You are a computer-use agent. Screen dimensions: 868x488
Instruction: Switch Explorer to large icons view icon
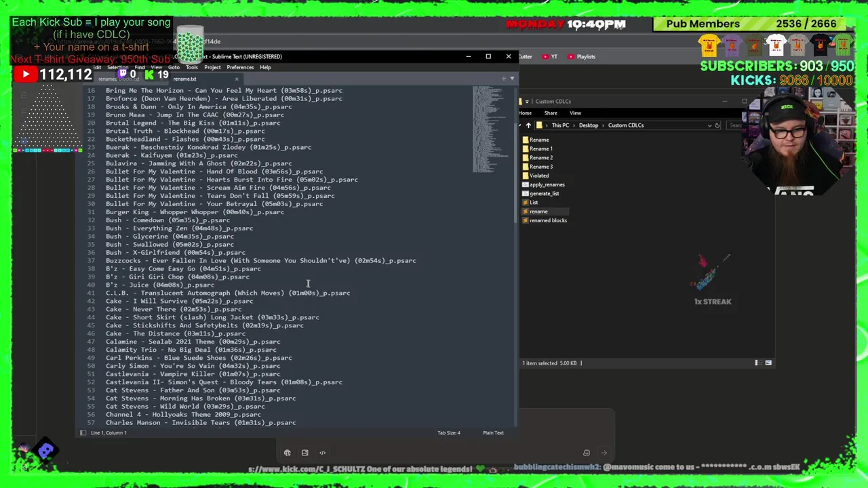768,363
